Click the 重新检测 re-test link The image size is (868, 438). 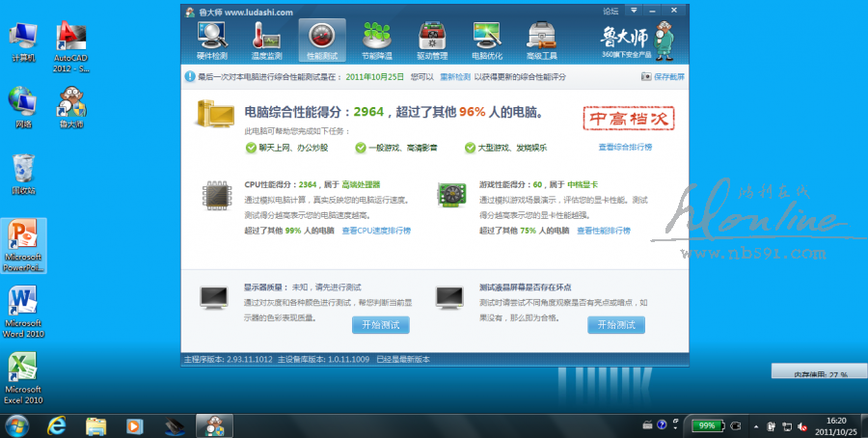point(455,76)
